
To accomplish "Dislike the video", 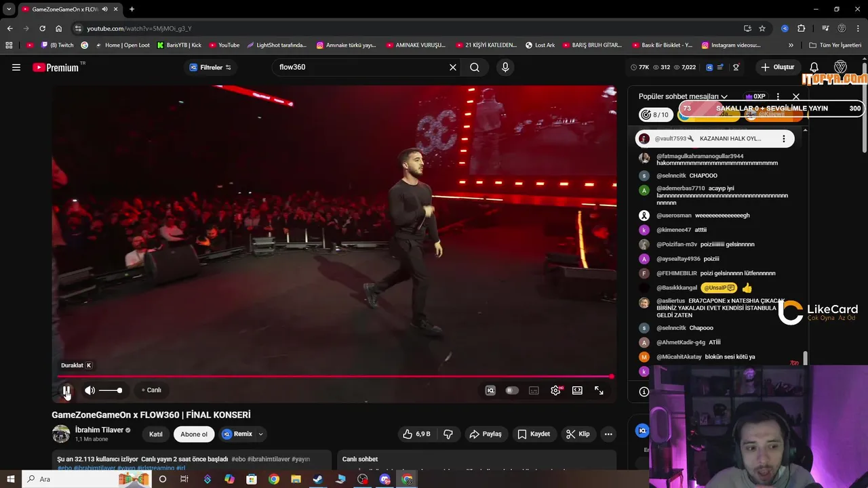I will 448,434.
